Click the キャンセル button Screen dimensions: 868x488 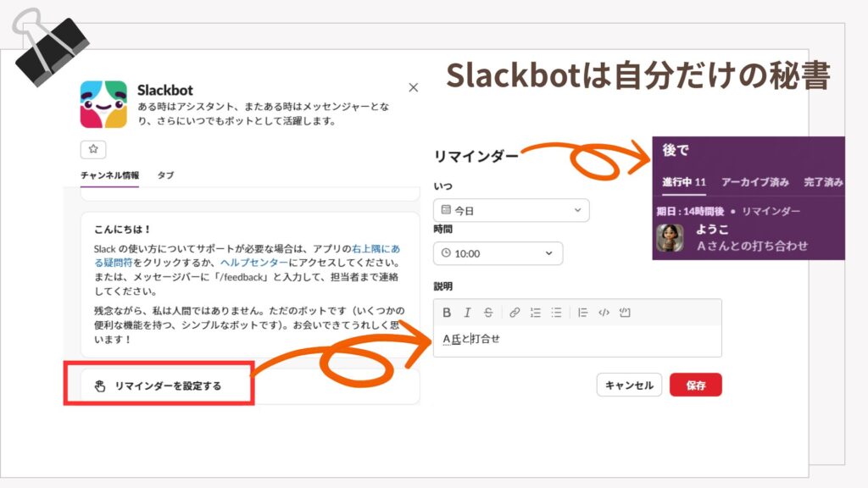point(629,385)
